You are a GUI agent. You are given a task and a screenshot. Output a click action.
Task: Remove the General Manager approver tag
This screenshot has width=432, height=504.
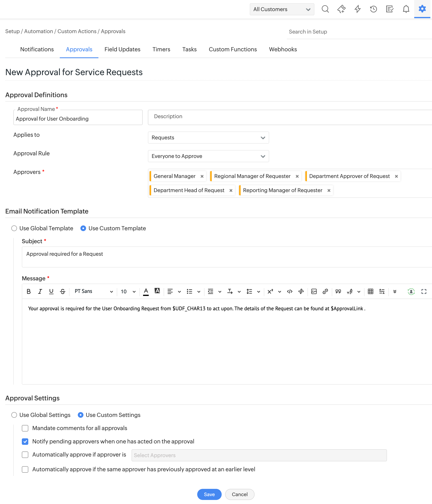coord(202,176)
